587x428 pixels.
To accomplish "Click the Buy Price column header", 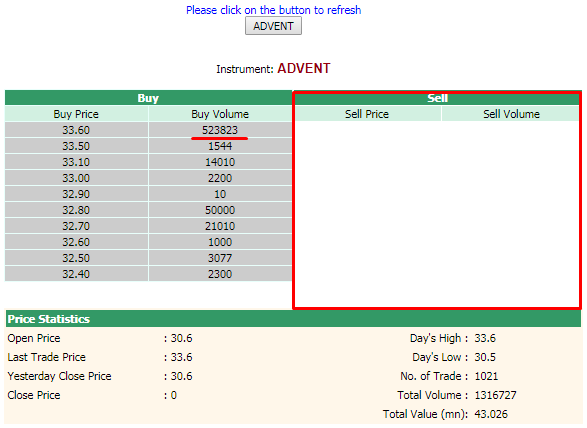I will [76, 114].
